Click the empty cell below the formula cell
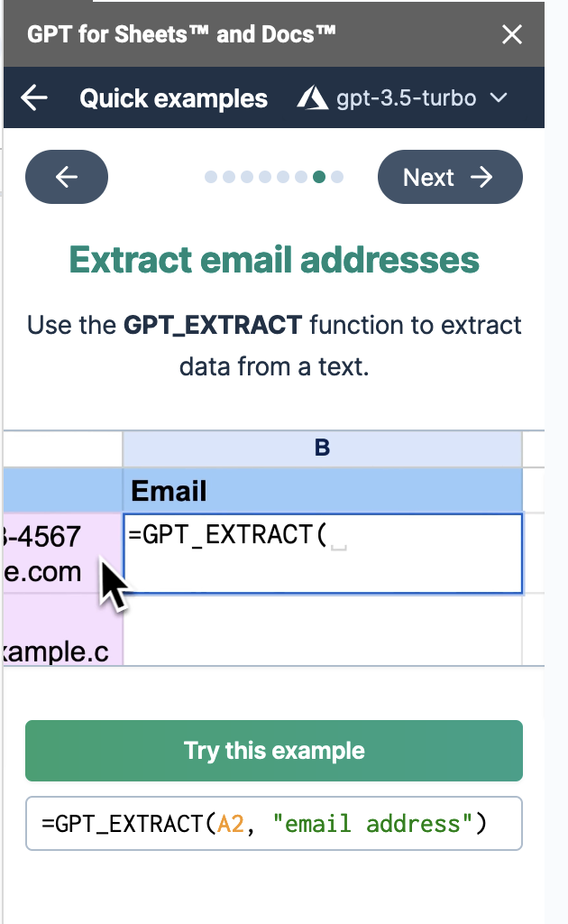Image resolution: width=568 pixels, height=924 pixels. (322, 630)
